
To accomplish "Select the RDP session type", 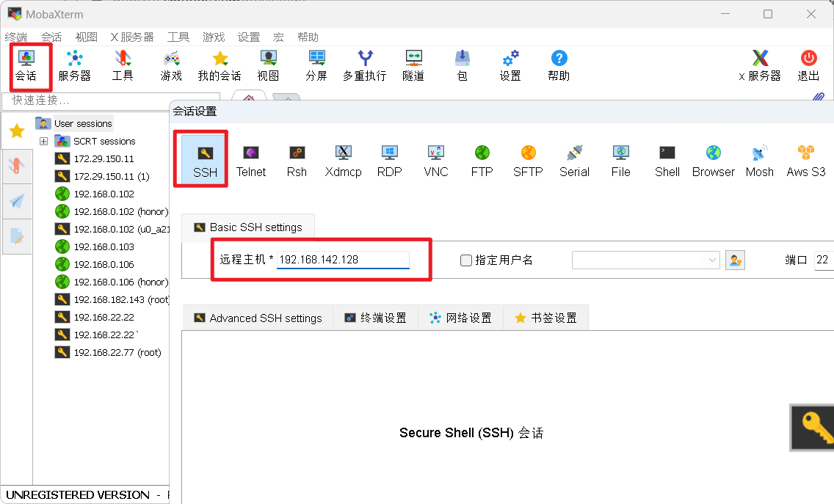I will 389,161.
